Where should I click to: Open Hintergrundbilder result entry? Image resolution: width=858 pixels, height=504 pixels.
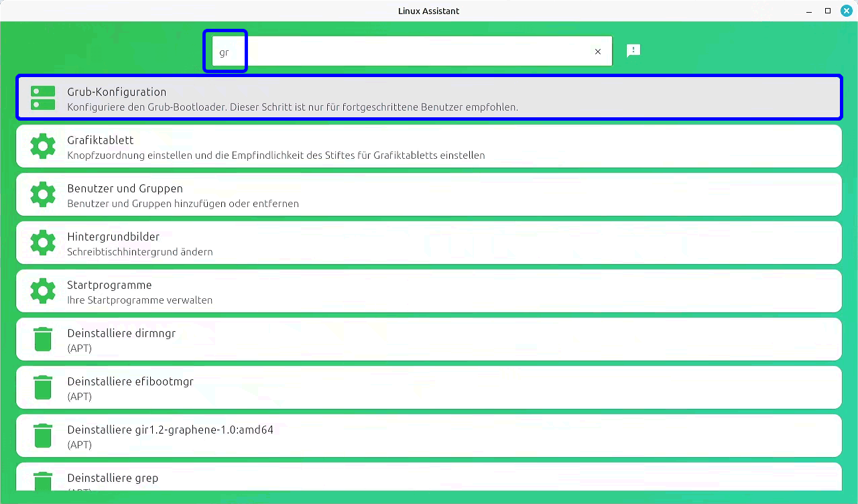tap(429, 243)
